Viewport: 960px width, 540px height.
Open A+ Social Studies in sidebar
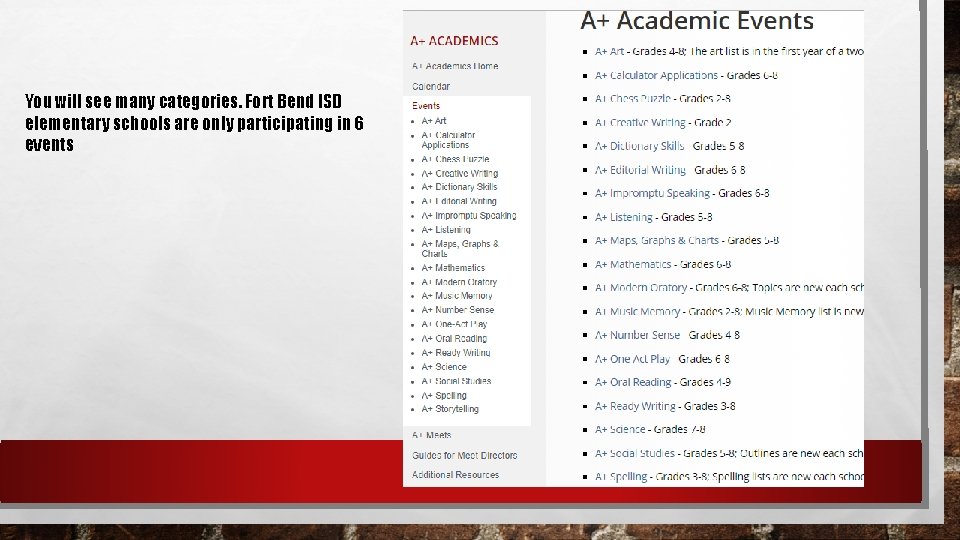coord(456,381)
